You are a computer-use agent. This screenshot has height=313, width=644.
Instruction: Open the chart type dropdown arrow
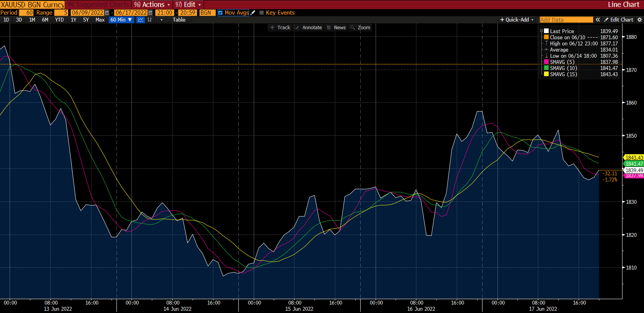click(x=161, y=20)
